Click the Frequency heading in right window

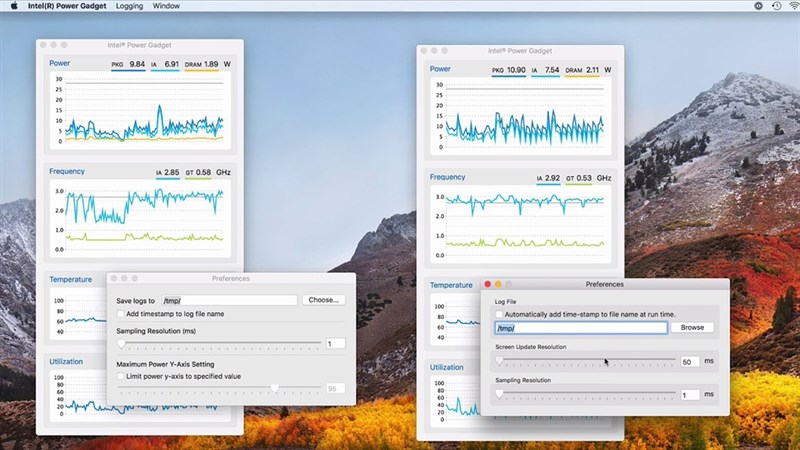(447, 177)
